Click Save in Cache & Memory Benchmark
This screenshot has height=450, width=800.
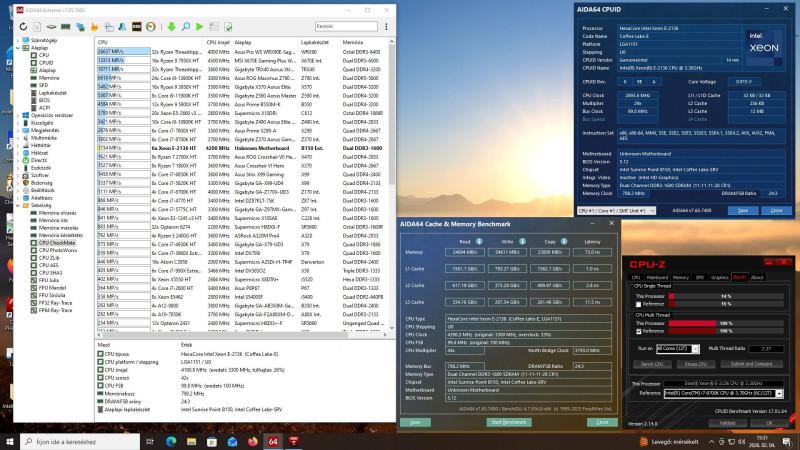[415, 422]
